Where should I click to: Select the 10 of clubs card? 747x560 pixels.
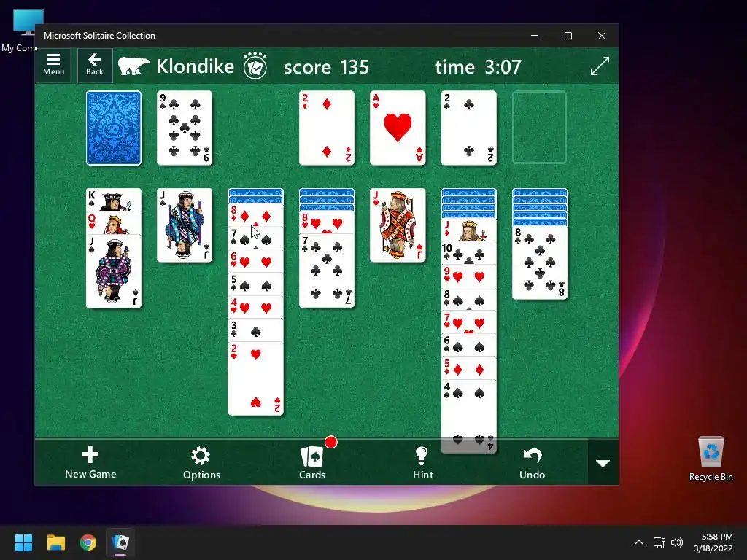tap(469, 253)
